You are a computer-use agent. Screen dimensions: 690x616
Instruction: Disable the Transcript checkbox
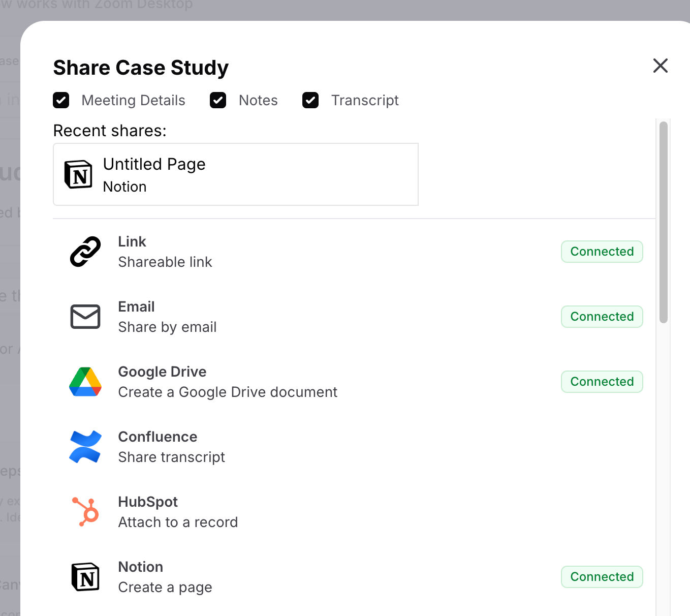click(310, 100)
